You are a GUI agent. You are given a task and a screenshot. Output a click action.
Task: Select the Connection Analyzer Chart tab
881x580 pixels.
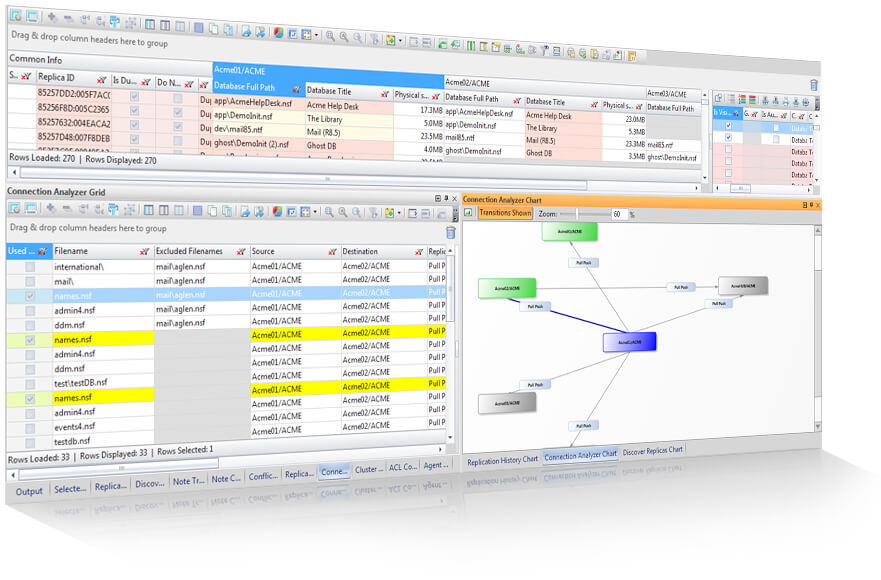580,455
